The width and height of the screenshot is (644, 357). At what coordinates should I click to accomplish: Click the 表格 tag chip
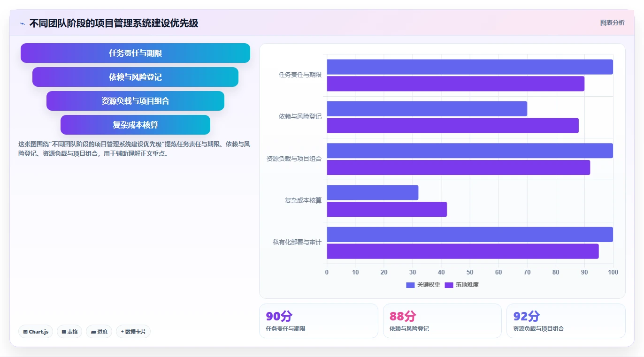[69, 332]
